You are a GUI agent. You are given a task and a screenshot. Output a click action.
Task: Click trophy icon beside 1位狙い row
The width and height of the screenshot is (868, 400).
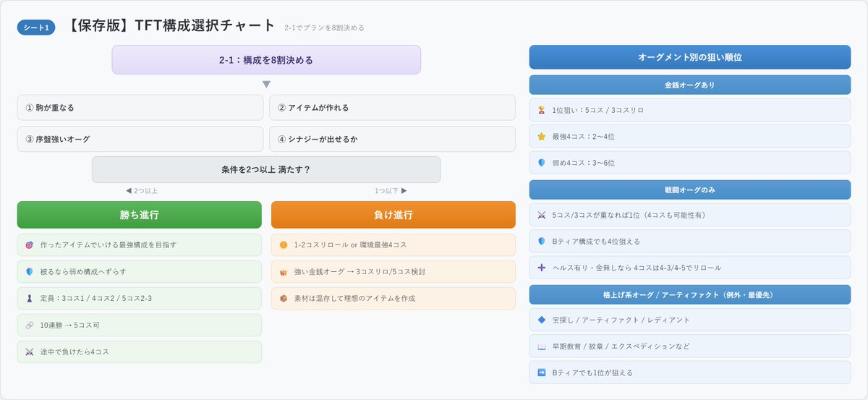coord(542,111)
